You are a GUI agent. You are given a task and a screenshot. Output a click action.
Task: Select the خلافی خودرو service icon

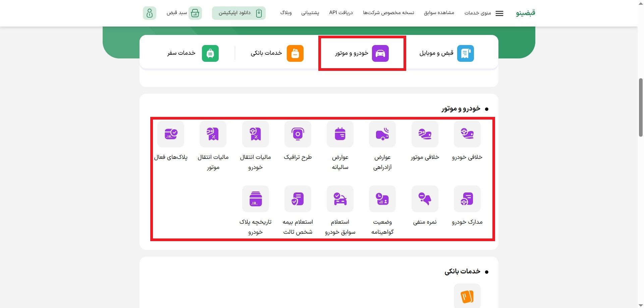click(467, 134)
